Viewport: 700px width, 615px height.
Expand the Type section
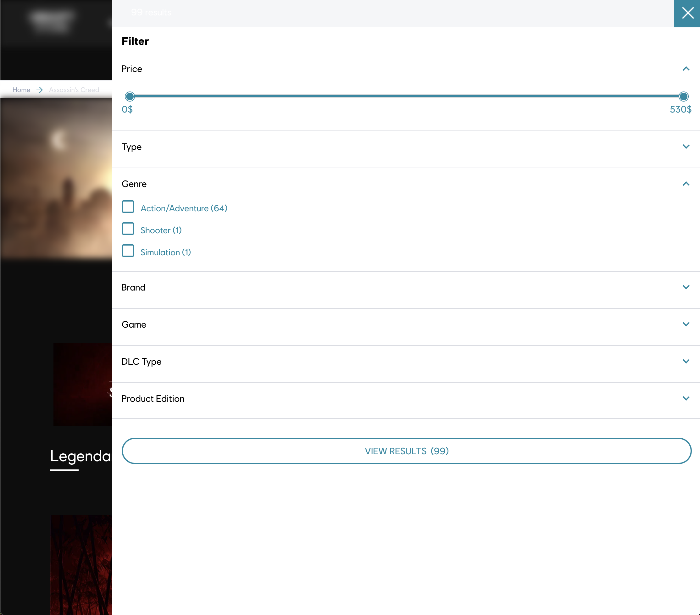686,147
